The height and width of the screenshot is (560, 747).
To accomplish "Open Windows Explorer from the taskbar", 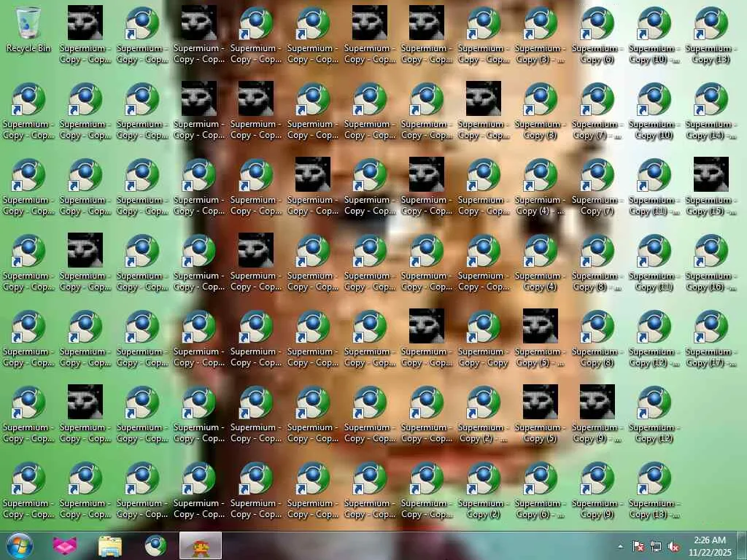I will (110, 545).
